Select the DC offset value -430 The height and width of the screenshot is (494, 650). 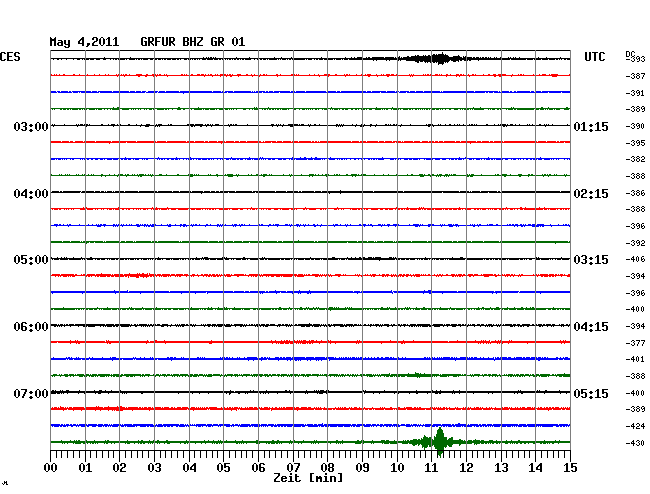(x=635, y=443)
